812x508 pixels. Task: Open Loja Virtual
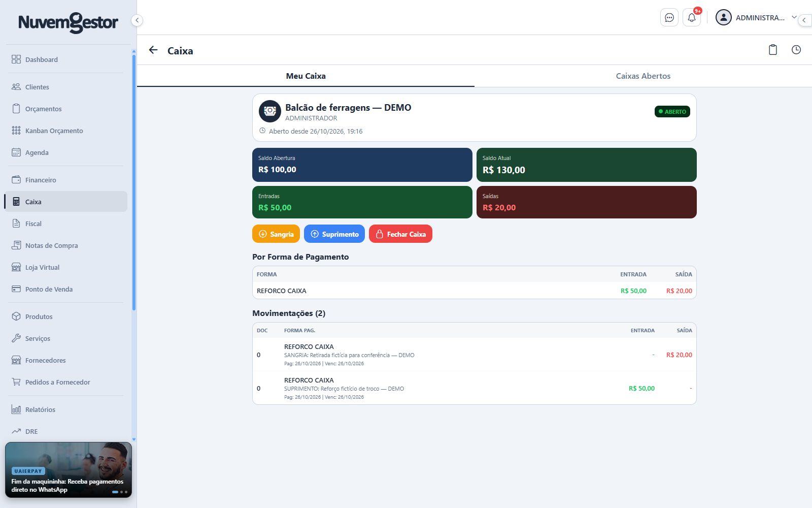click(66, 267)
